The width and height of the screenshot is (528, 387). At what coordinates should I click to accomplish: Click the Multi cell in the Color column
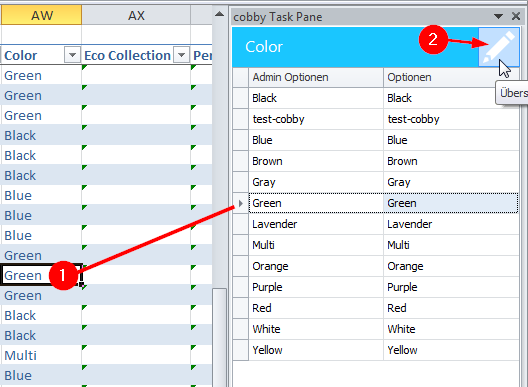tap(41, 355)
